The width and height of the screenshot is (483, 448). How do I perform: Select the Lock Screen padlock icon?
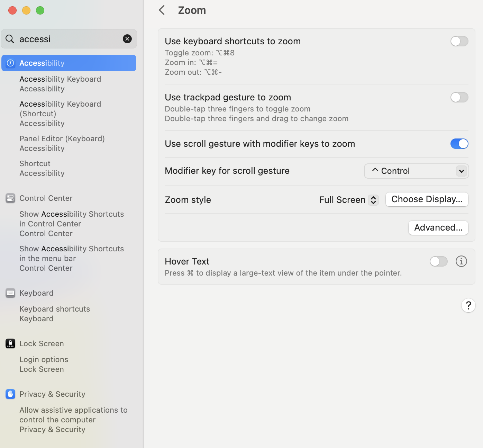[10, 343]
